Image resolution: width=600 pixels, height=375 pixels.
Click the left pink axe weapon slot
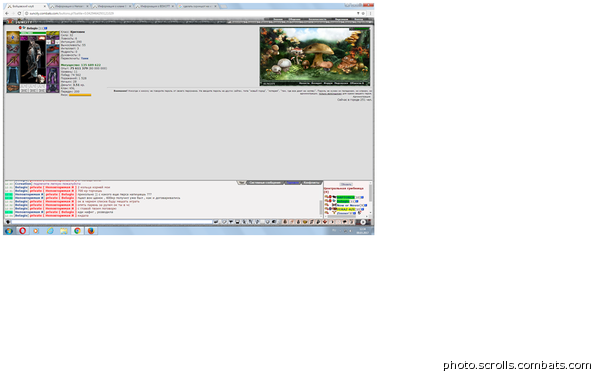[x=13, y=60]
